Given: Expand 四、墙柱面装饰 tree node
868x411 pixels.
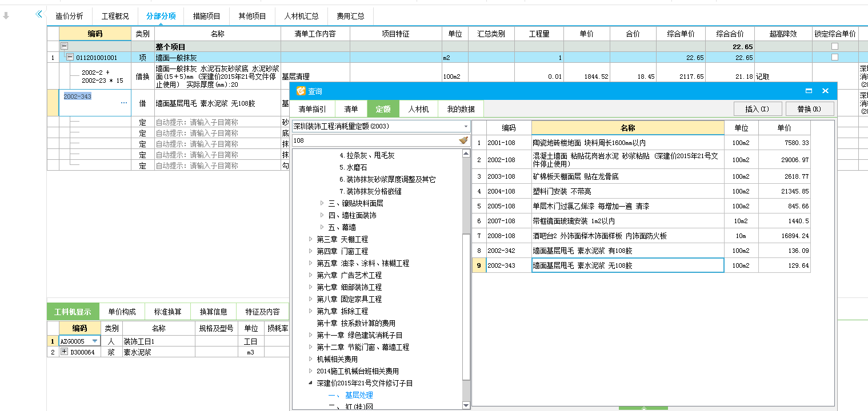Looking at the screenshot, I should [323, 215].
